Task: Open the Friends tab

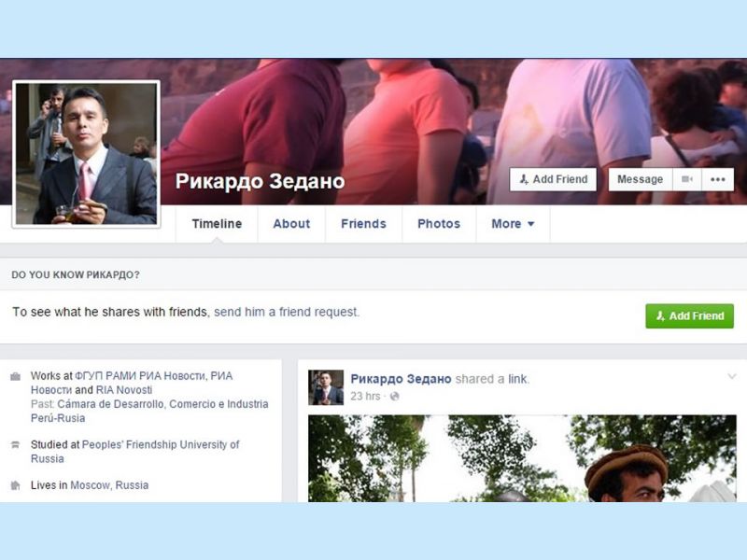Action: click(363, 224)
